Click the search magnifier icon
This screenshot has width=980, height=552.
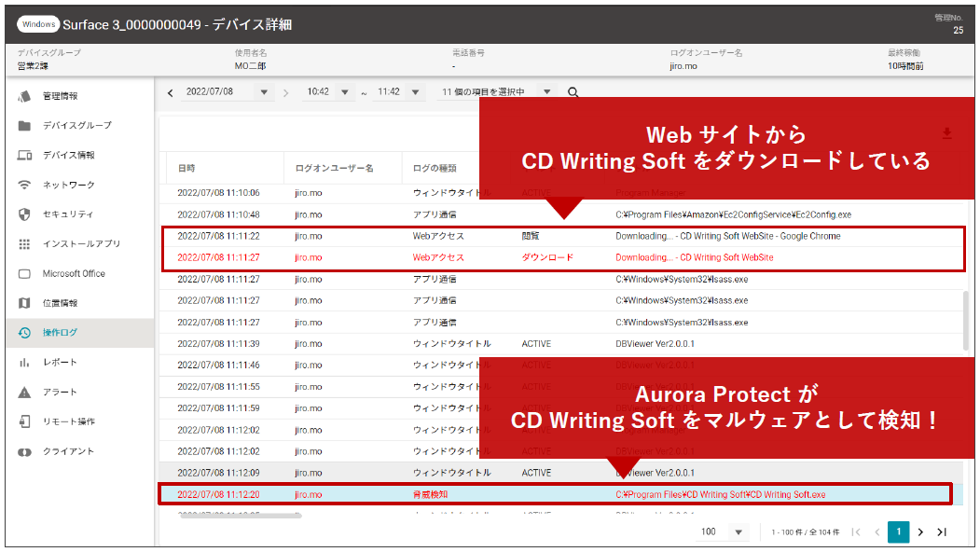coord(573,92)
